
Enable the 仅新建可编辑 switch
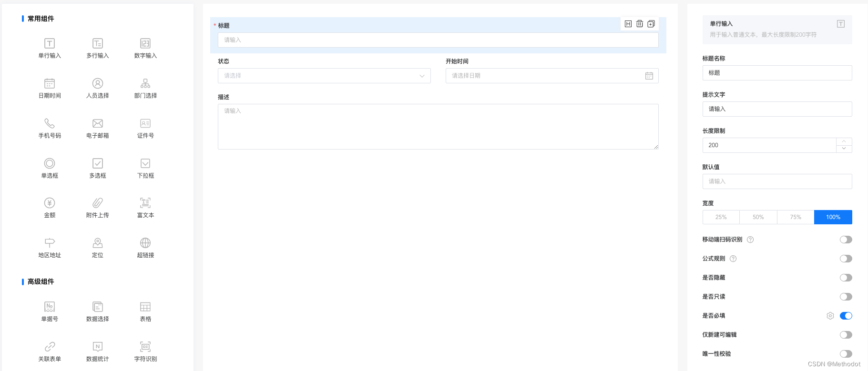pos(846,335)
